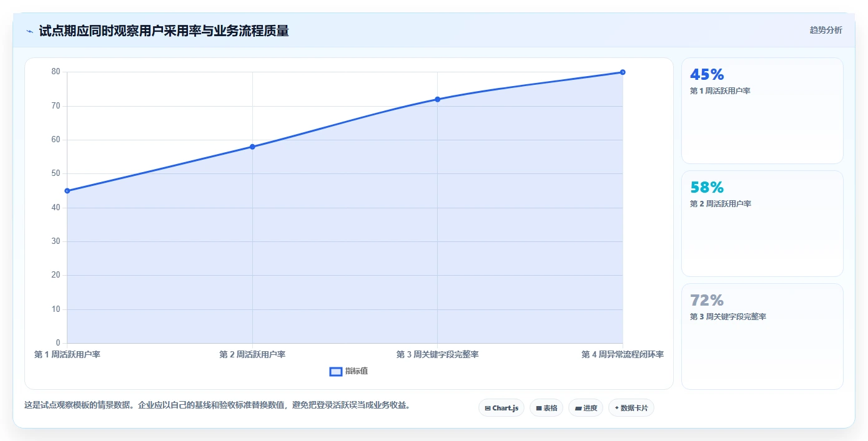The width and height of the screenshot is (868, 441).
Task: Click the 72% value in the third card
Action: coord(707,300)
